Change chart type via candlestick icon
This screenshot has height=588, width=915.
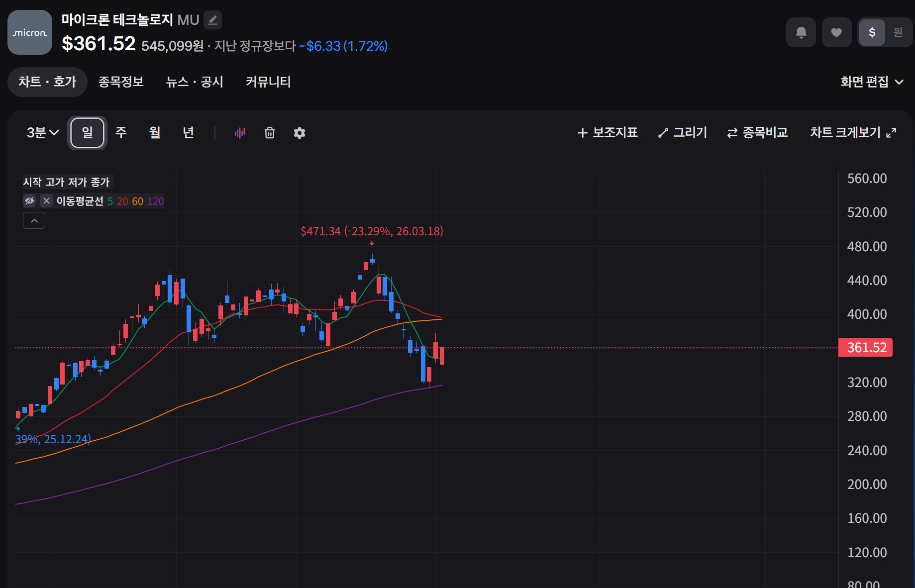pyautogui.click(x=240, y=133)
